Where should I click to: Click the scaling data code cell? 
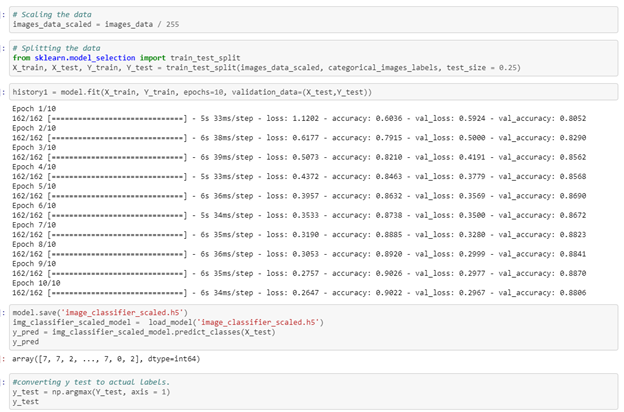(x=314, y=20)
